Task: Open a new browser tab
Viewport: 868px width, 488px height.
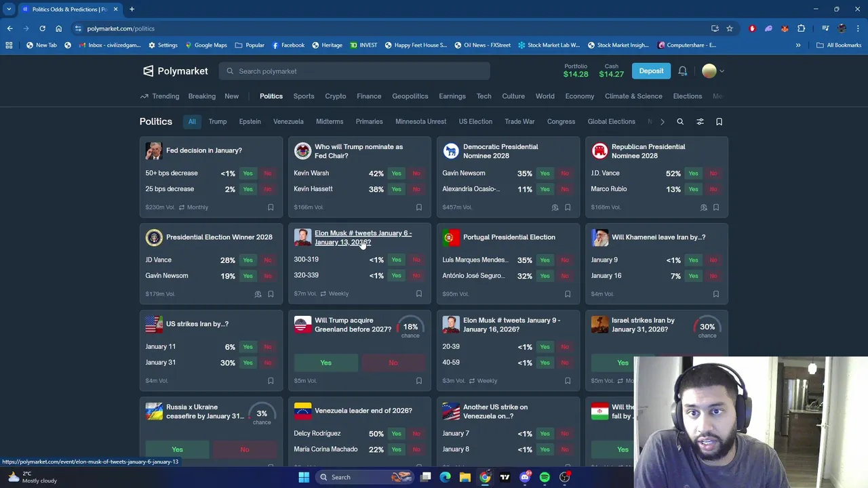Action: click(132, 9)
